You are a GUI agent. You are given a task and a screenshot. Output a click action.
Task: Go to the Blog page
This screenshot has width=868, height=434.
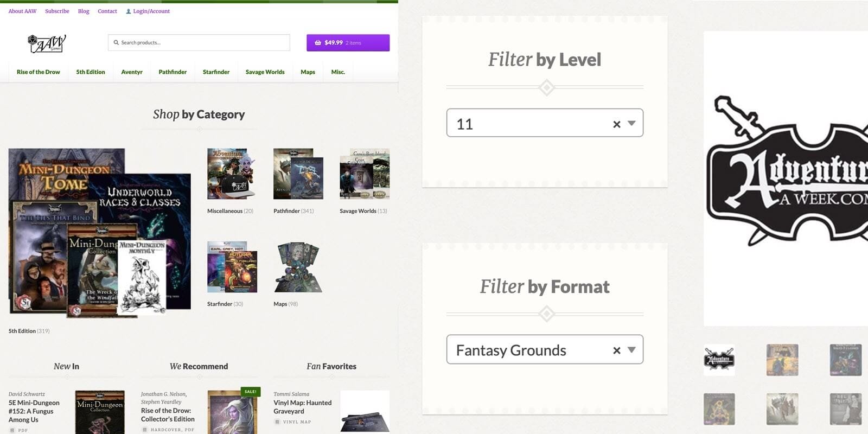(x=84, y=11)
